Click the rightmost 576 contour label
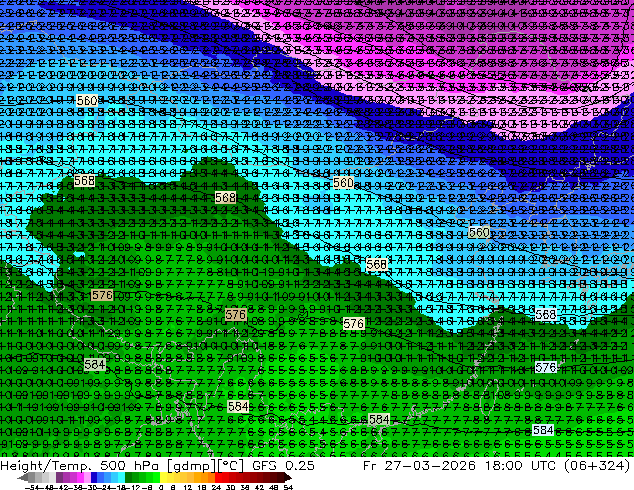634x490 pixels. (545, 368)
